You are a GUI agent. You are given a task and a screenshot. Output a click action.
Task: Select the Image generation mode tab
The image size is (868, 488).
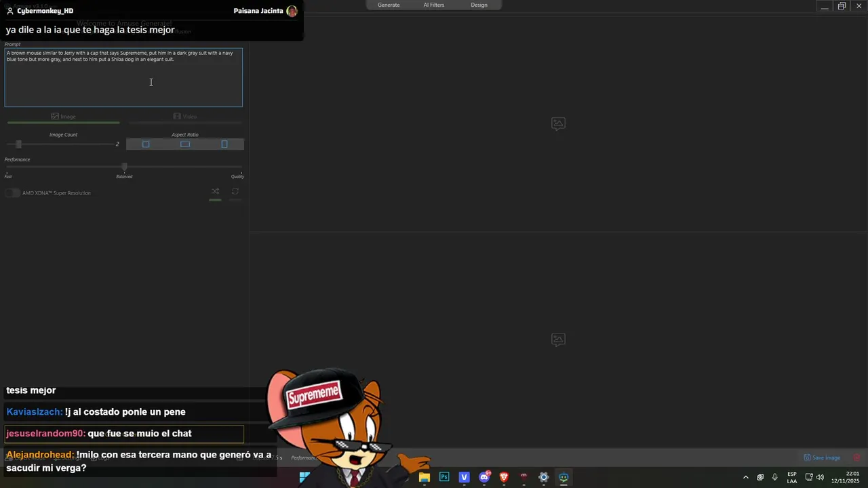[63, 117]
